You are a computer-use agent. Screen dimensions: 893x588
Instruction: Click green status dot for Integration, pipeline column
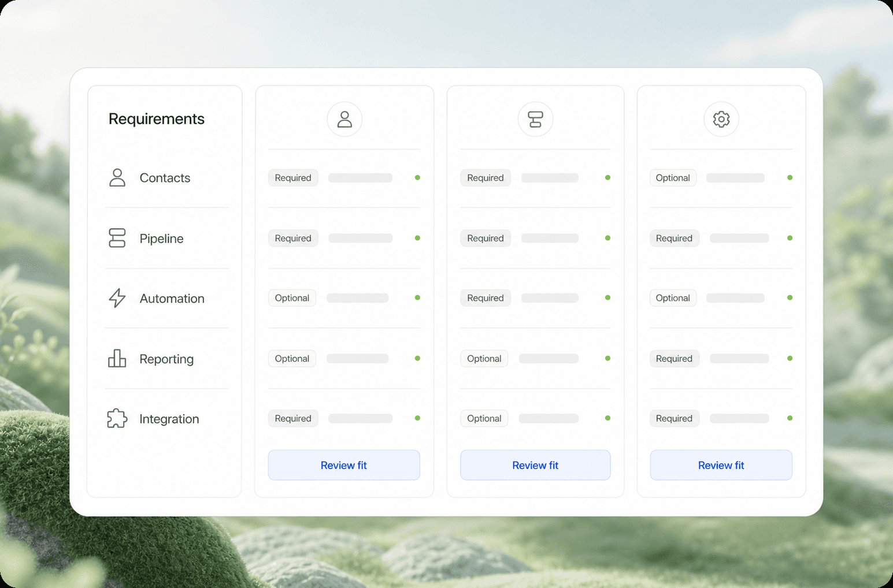pos(607,418)
